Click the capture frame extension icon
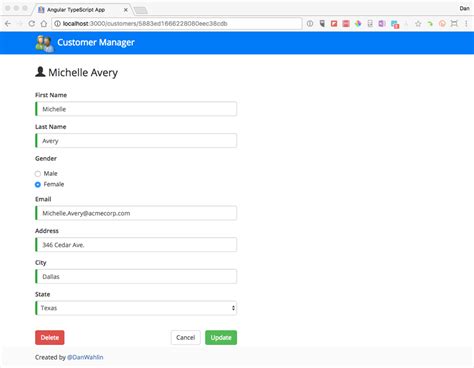Image resolution: width=474 pixels, height=368 pixels. click(x=454, y=24)
